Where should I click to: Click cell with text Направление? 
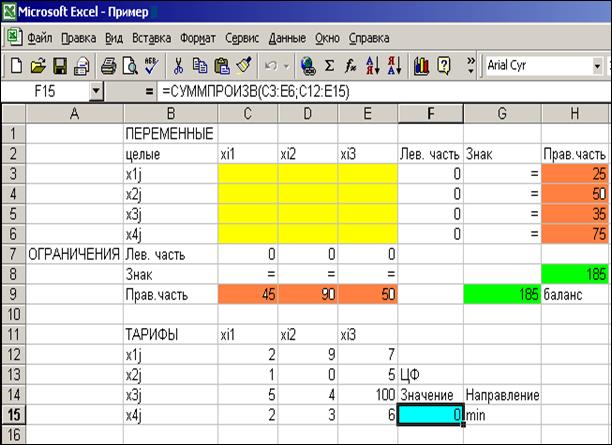[502, 395]
